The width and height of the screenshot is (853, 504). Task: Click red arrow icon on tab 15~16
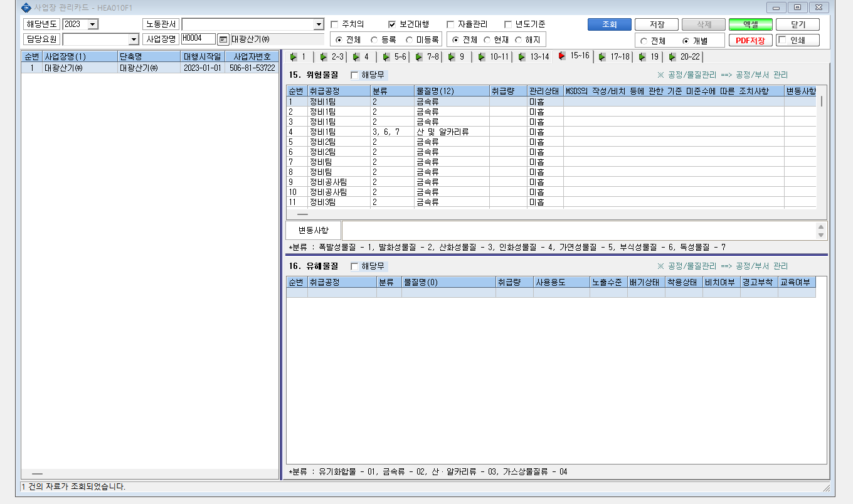tap(562, 56)
